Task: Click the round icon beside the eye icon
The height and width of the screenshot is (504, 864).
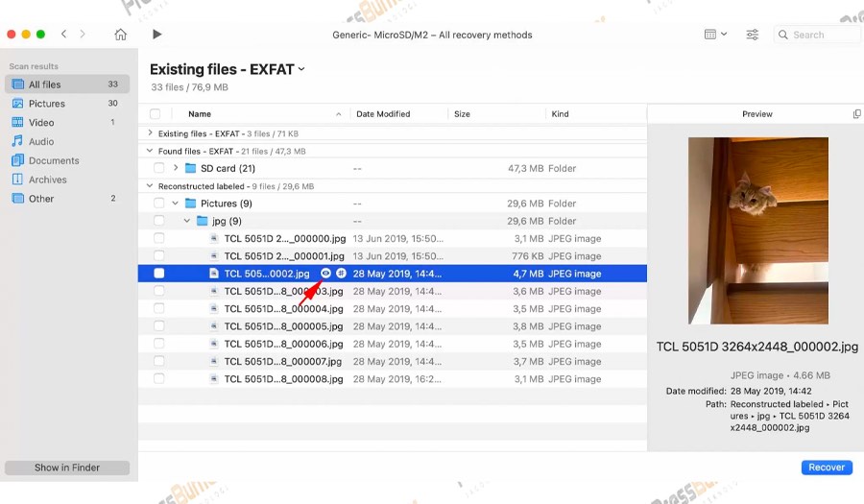Action: tap(341, 274)
